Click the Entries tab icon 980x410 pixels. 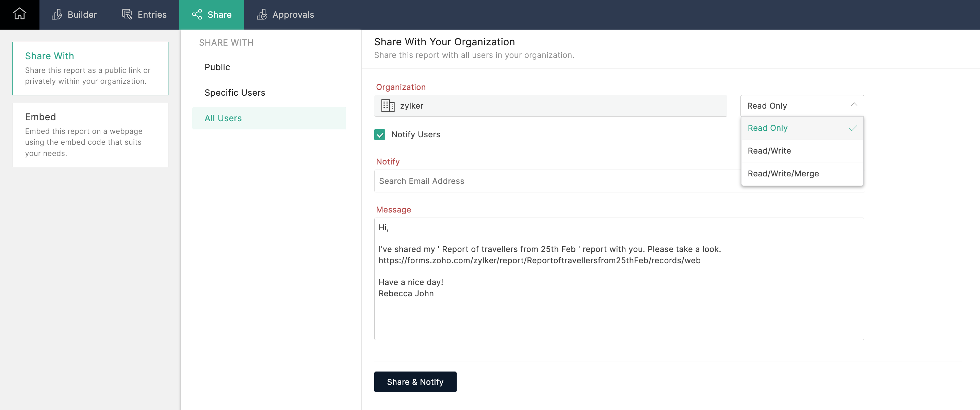[127, 14]
